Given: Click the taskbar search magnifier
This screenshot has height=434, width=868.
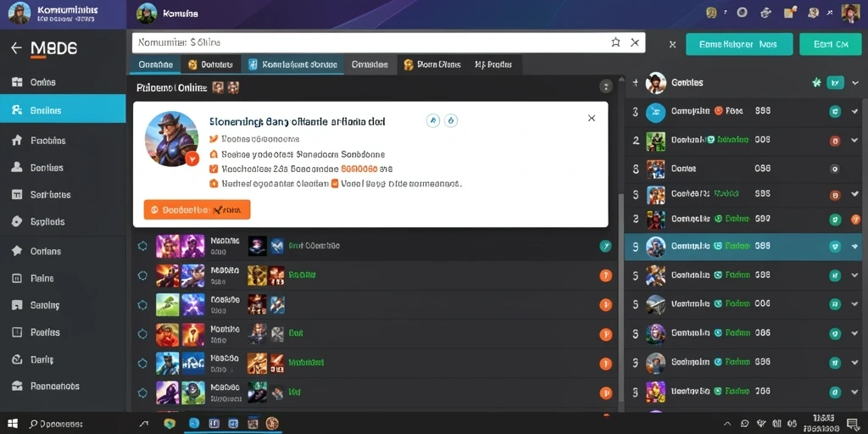Looking at the screenshot, I should coord(33,424).
